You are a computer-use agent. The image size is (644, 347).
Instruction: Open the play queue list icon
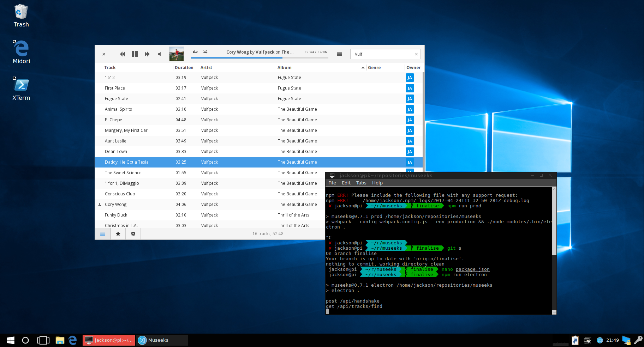point(340,54)
